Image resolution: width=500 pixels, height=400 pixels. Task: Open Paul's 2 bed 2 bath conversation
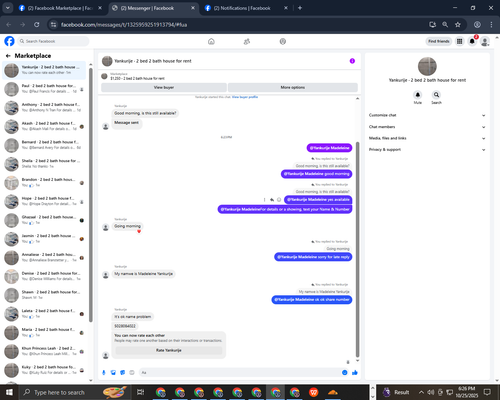tap(44, 89)
